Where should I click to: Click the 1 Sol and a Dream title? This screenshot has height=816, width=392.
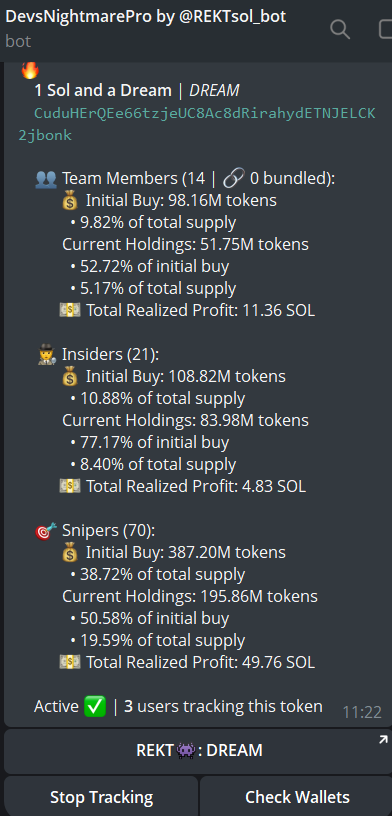tap(103, 91)
